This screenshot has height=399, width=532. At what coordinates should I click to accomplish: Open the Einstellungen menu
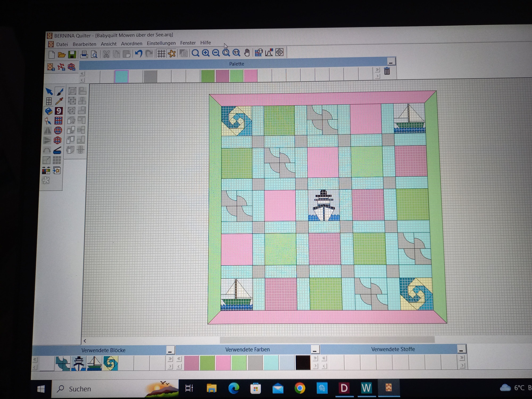point(161,43)
